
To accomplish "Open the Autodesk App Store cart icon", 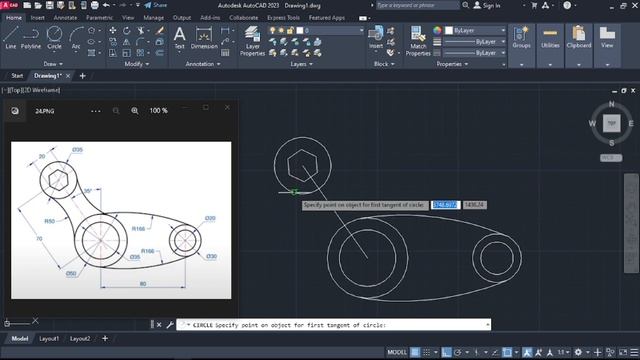I will tap(534, 5).
